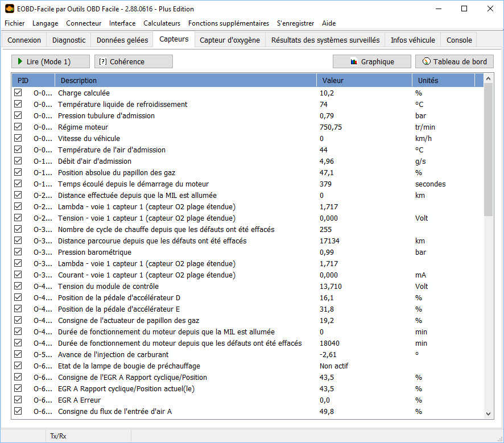
Task: Click the green play icon on Lire (Mode 1)
Action: (20, 61)
